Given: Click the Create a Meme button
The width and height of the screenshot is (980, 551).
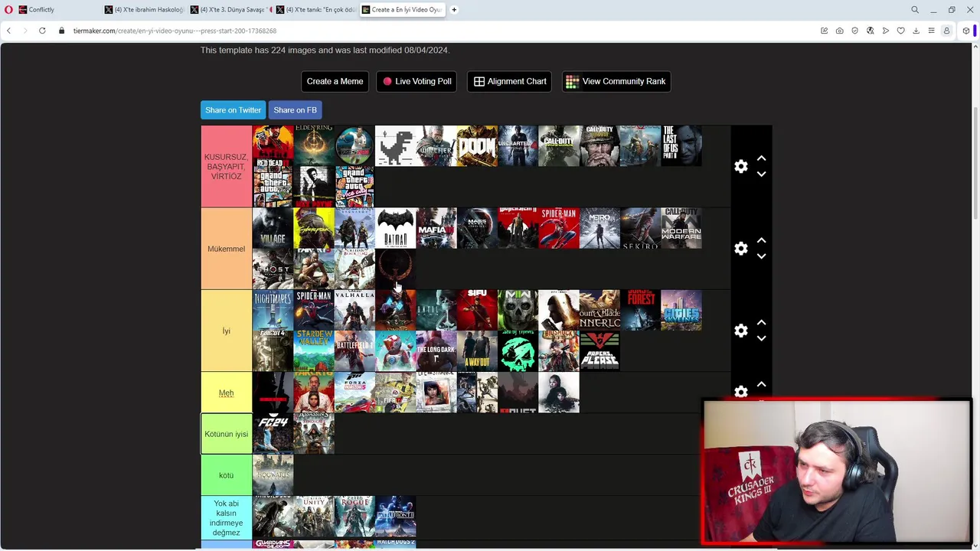Looking at the screenshot, I should pos(335,81).
